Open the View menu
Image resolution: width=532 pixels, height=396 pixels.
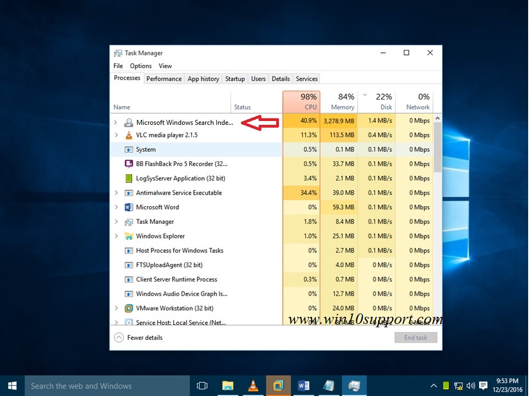pyautogui.click(x=165, y=66)
